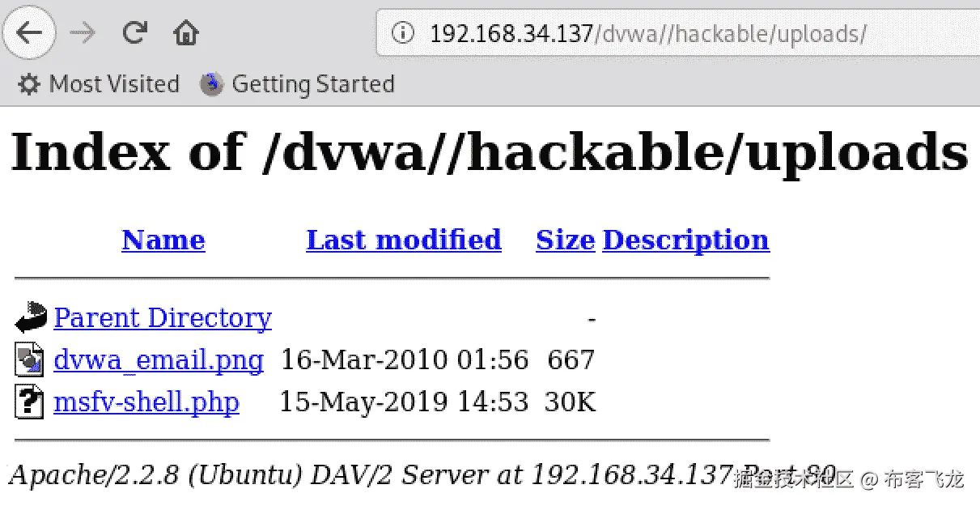Viewport: 980px width, 506px height.
Task: Open the dvwa_email.png file link
Action: coord(159,359)
